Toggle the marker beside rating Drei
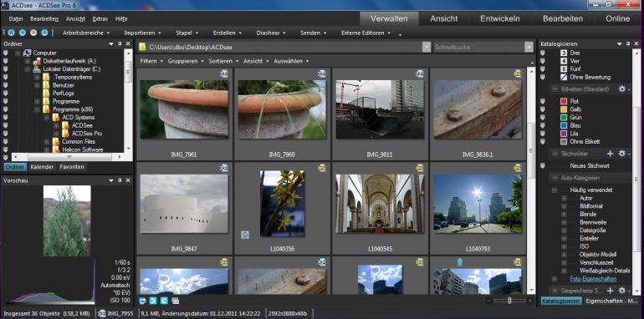The image size is (644, 319). click(543, 53)
